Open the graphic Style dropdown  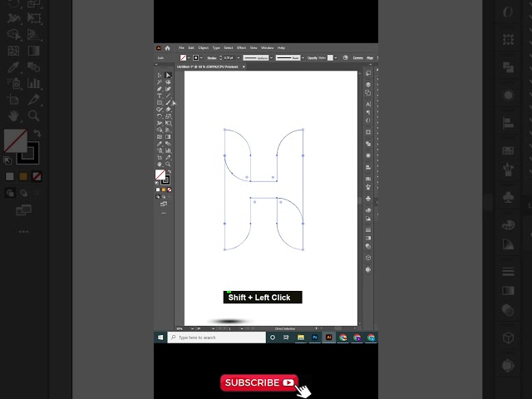[336, 58]
